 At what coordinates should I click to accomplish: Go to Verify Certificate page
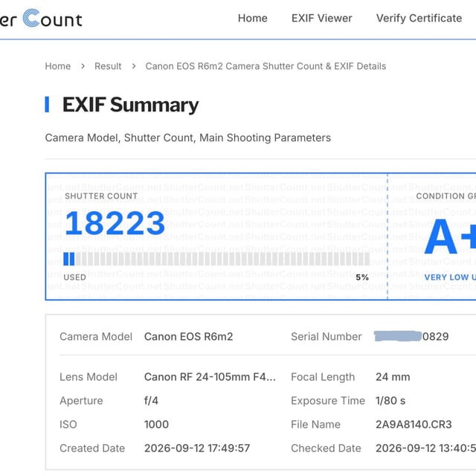419,18
